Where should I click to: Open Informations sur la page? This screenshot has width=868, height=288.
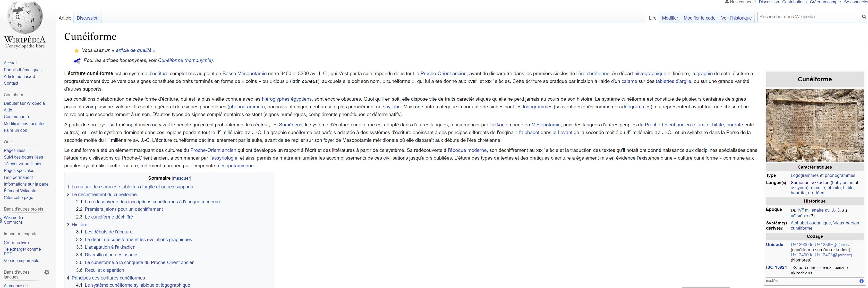coord(26,184)
